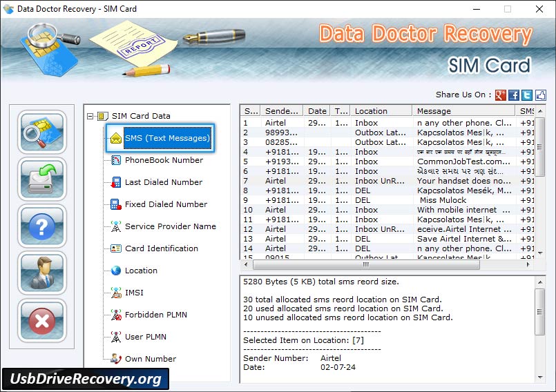Select SIM Card Data root node
The width and height of the screenshot is (556, 392).
[x=141, y=116]
